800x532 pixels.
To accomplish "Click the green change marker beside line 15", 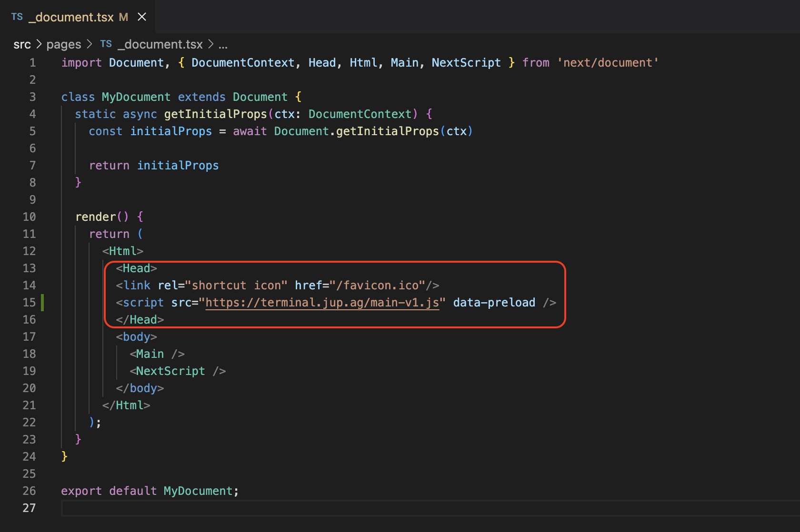I will coord(42,303).
